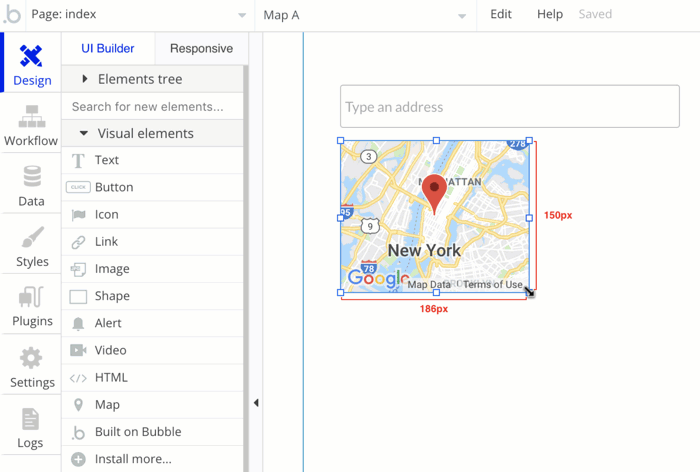This screenshot has width=700, height=472.
Task: Click the Install more plus icon
Action: [78, 459]
